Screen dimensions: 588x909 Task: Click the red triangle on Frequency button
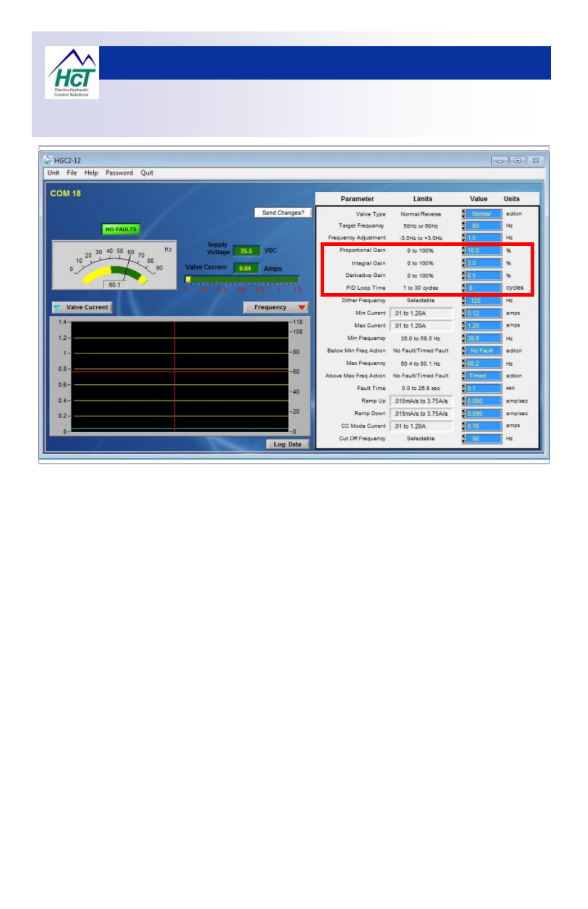coord(301,307)
